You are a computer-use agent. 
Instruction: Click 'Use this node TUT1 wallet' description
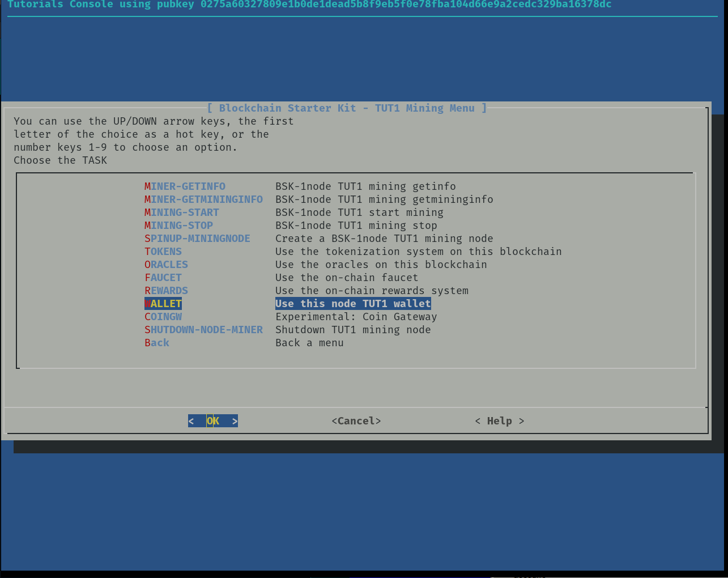[353, 304]
